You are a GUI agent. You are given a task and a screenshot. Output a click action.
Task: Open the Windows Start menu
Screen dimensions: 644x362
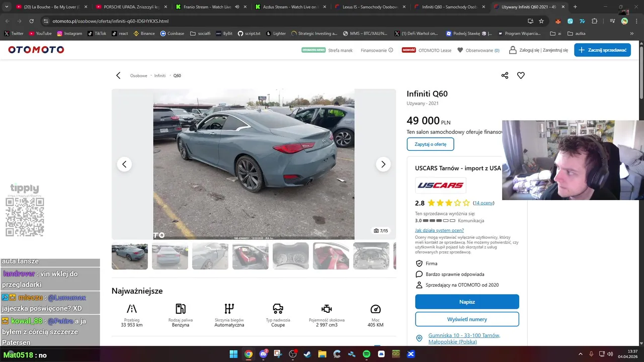click(x=233, y=354)
